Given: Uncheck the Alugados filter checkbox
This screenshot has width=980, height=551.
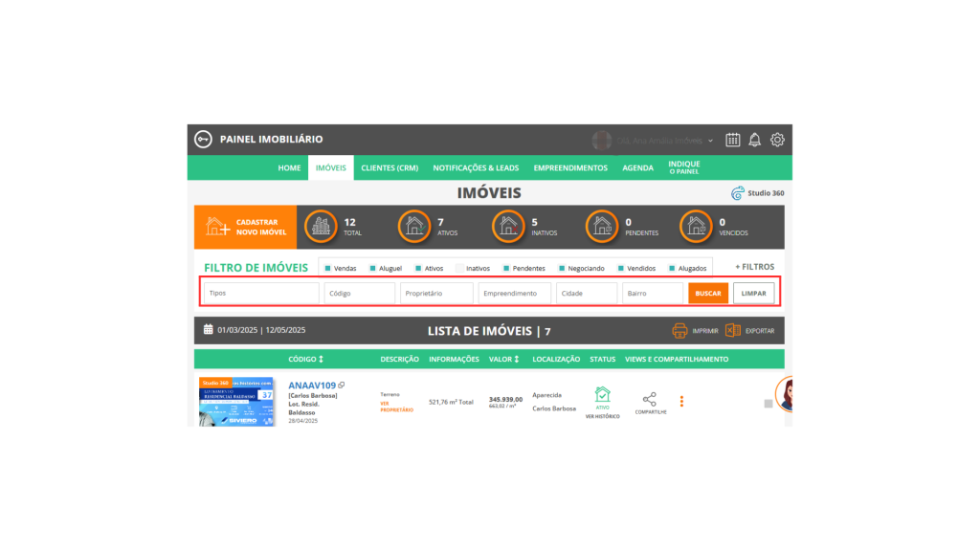Looking at the screenshot, I should coord(672,269).
